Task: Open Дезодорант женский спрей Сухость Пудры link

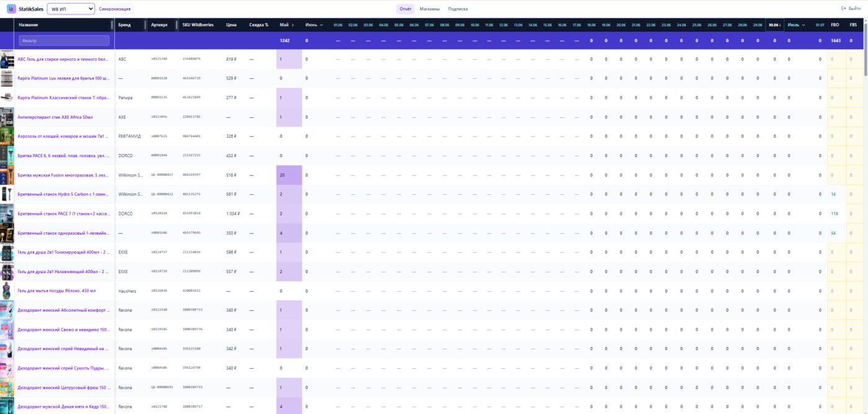Action: click(63, 368)
